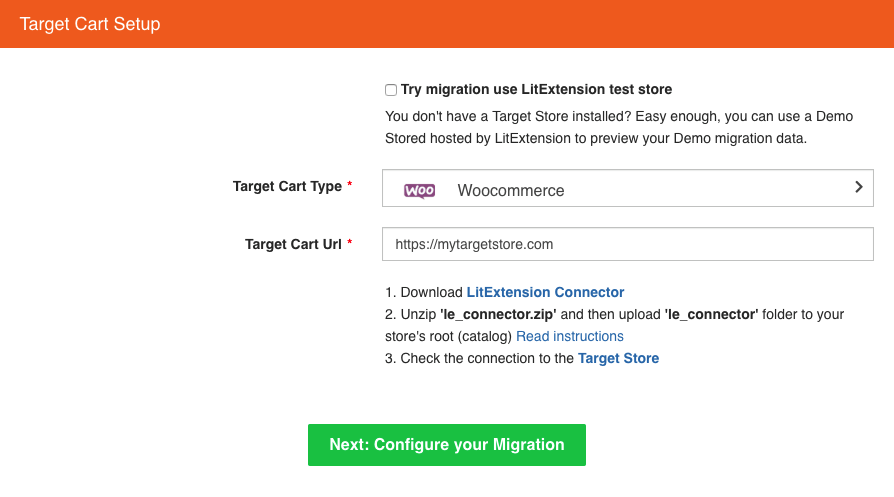Image resolution: width=894 pixels, height=497 pixels.
Task: Click the chevron arrow in Target Cart Type
Action: coord(859,187)
